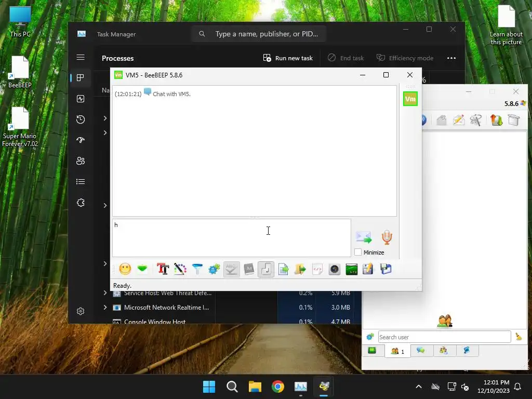Viewport: 532px width, 399px height.
Task: Switch to the chat bubbles tab
Action: pyautogui.click(x=421, y=351)
